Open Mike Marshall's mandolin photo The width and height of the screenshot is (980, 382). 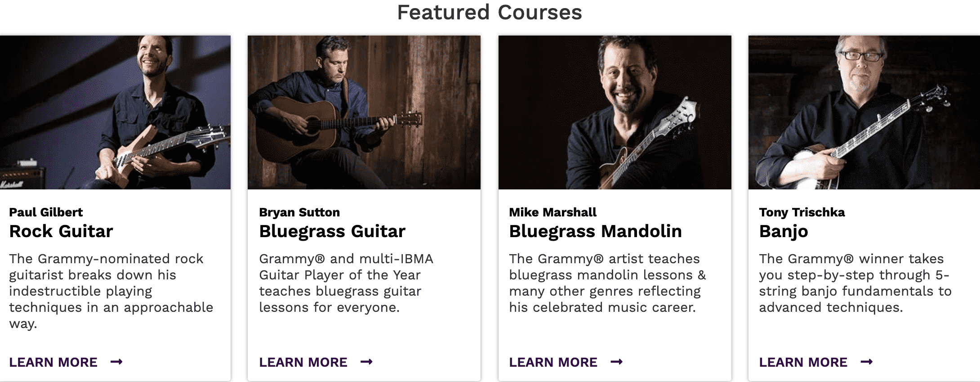click(x=615, y=112)
